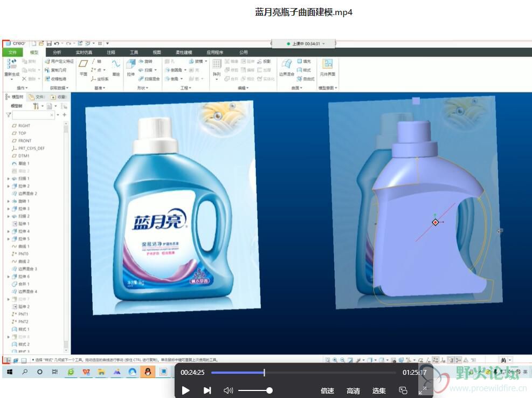Expand the 基准 group dropdown
532x398 pixels.
click(x=99, y=88)
